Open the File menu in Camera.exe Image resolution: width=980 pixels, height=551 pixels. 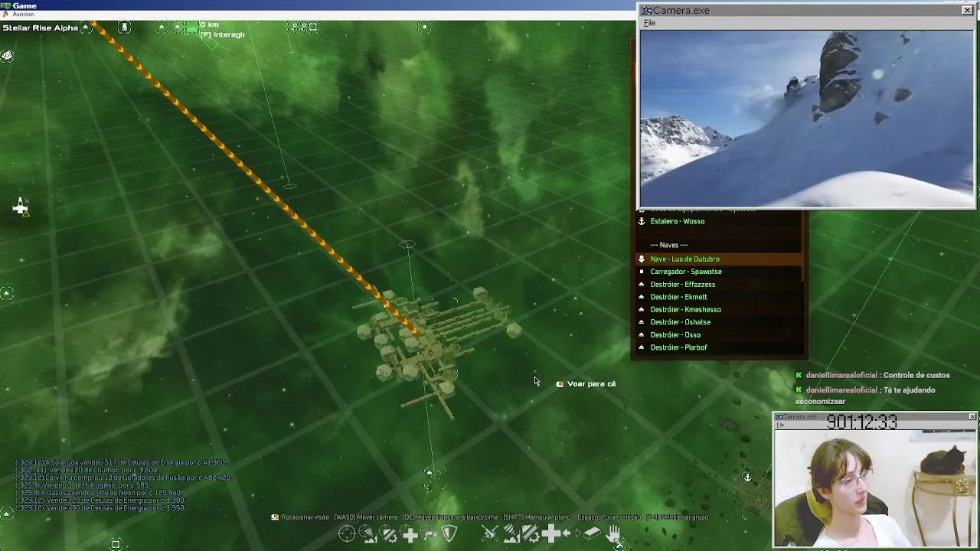coord(649,23)
